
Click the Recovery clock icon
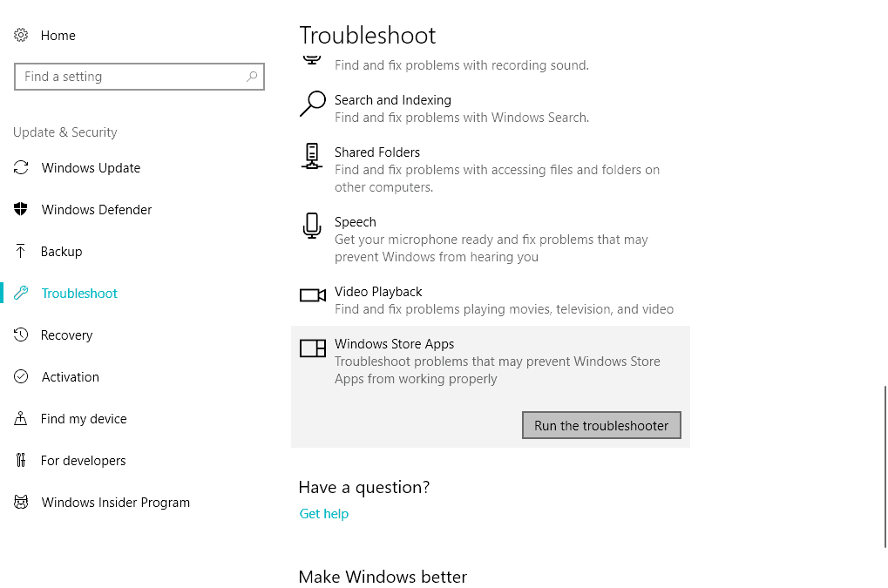point(21,335)
